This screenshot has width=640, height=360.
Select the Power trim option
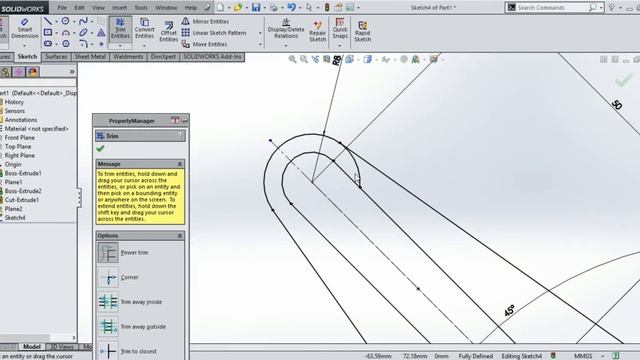[x=123, y=253]
